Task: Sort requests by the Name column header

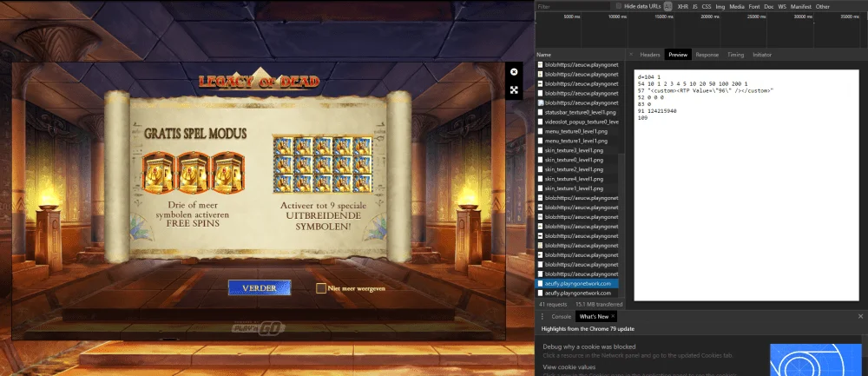Action: click(580, 55)
